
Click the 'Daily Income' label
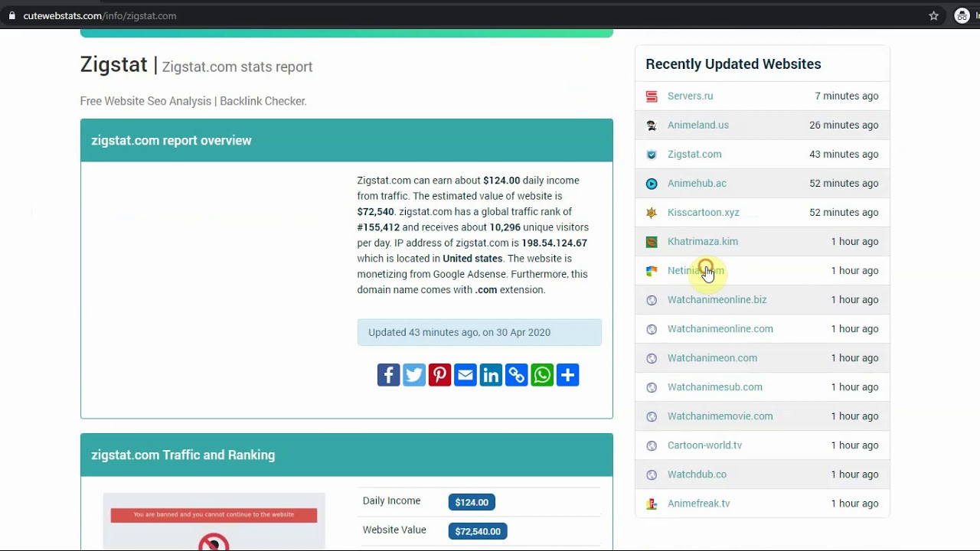point(391,500)
